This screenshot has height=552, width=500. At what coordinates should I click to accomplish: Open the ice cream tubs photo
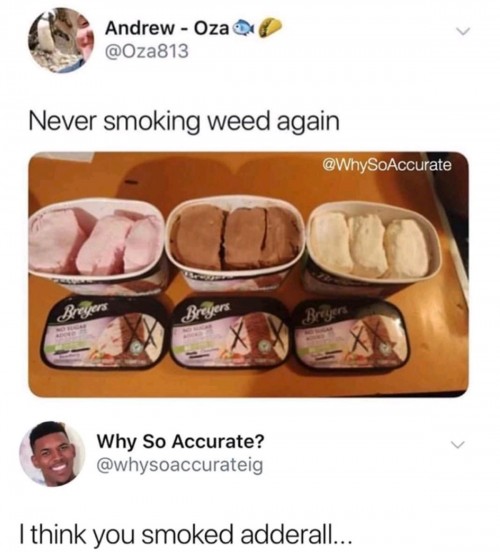pyautogui.click(x=248, y=274)
